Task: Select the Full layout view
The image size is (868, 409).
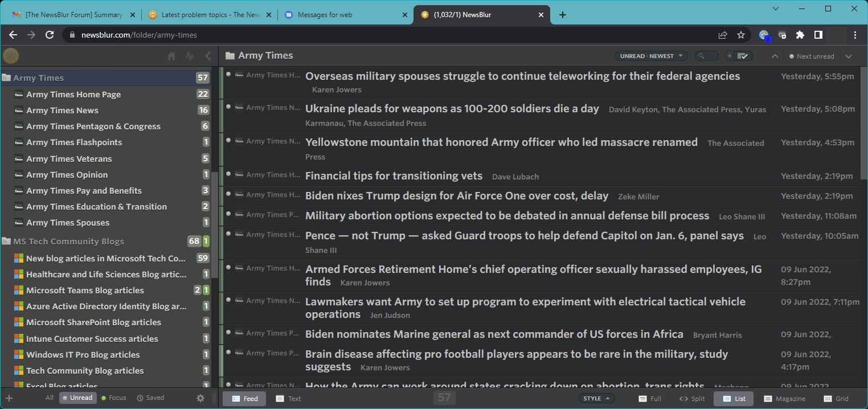Action: 650,399
